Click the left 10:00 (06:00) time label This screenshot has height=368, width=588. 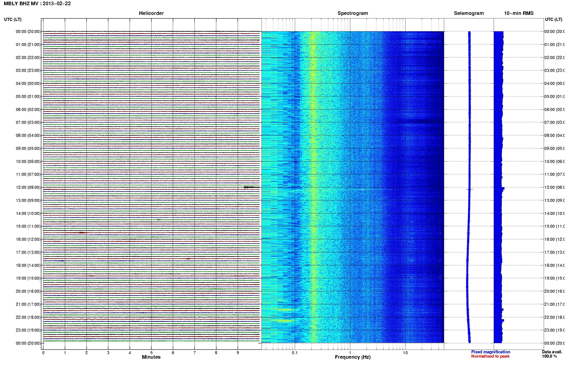(28, 161)
